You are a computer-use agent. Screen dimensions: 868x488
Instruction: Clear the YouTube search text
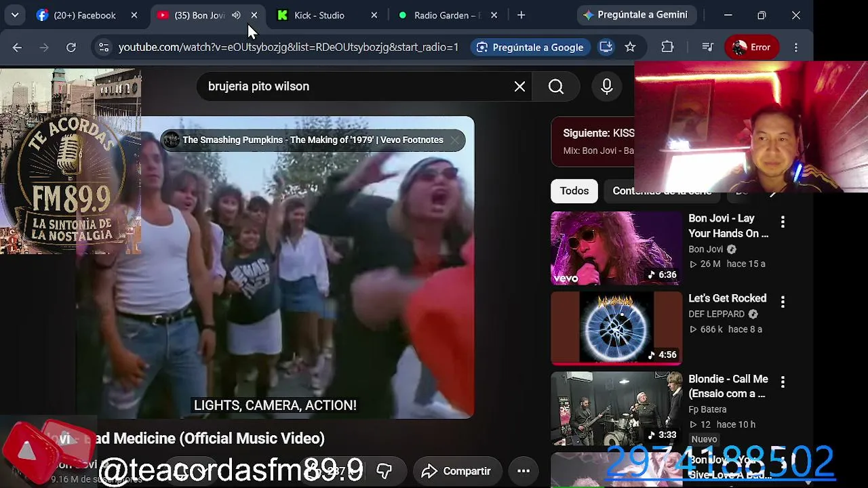tap(519, 86)
